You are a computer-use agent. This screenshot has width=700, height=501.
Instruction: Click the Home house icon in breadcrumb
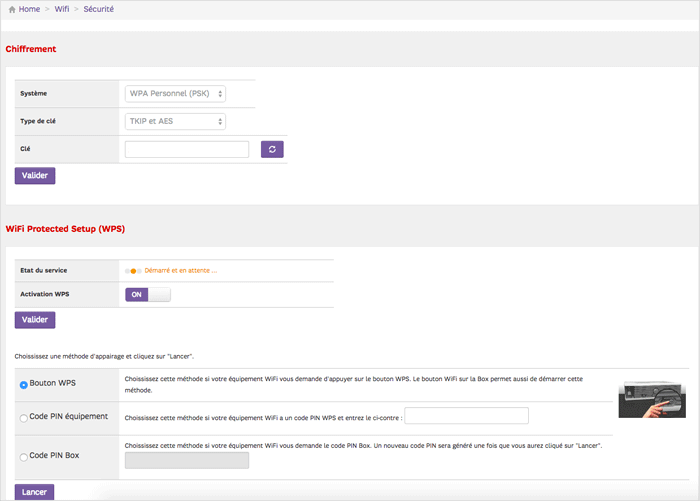coord(11,9)
